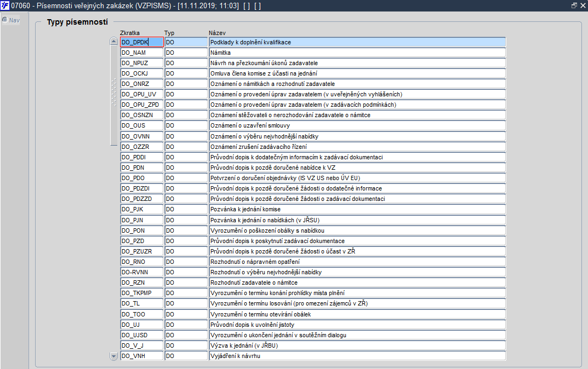588x369 pixels.
Task: Select the DO_TL Zkratka field
Action: [x=142, y=303]
